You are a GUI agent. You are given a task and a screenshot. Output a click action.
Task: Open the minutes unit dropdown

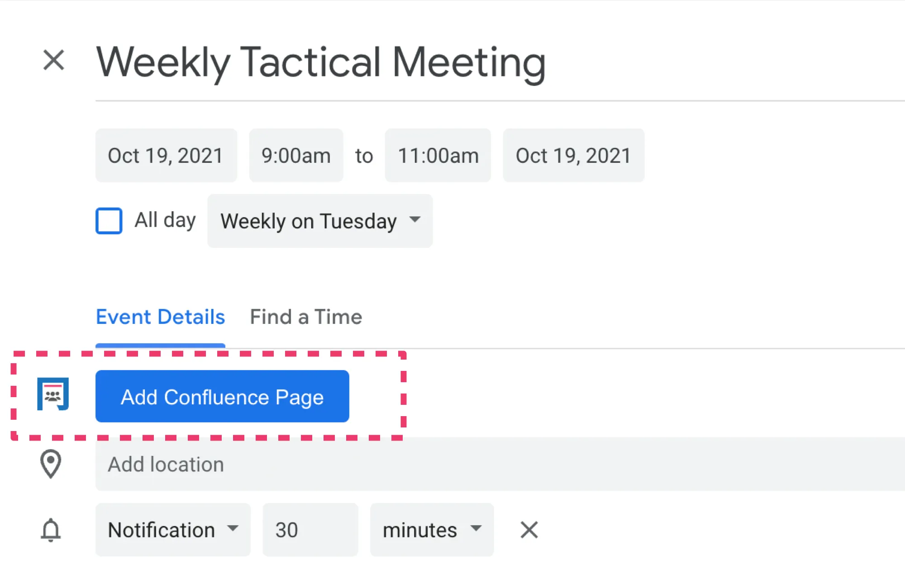pos(431,530)
